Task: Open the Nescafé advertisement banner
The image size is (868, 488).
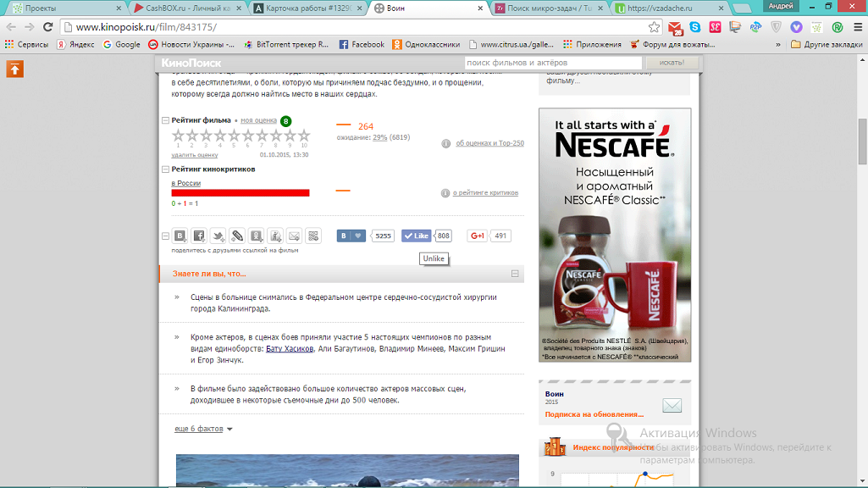Action: tap(615, 235)
